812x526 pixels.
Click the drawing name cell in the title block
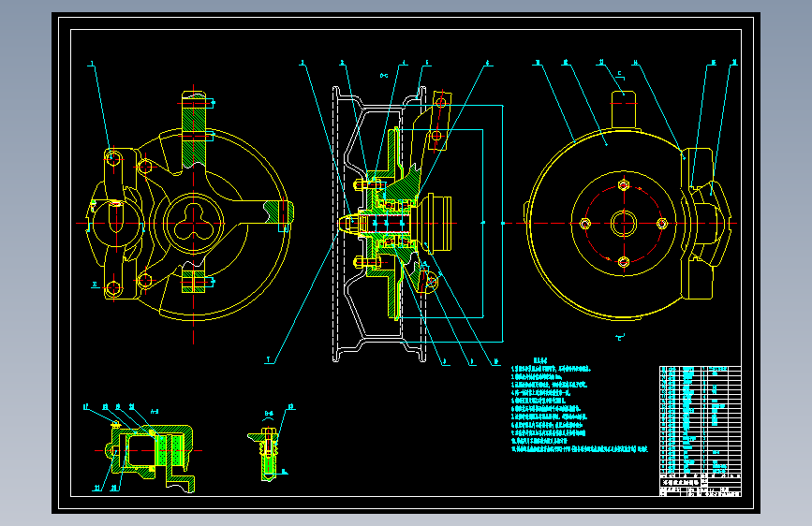(x=680, y=482)
